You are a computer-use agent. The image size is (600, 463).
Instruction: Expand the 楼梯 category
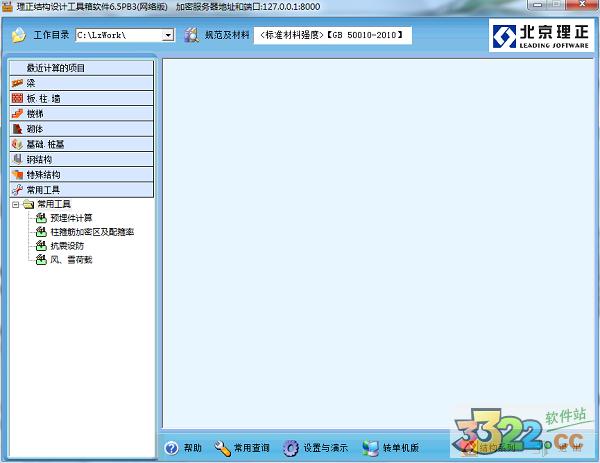pos(82,114)
